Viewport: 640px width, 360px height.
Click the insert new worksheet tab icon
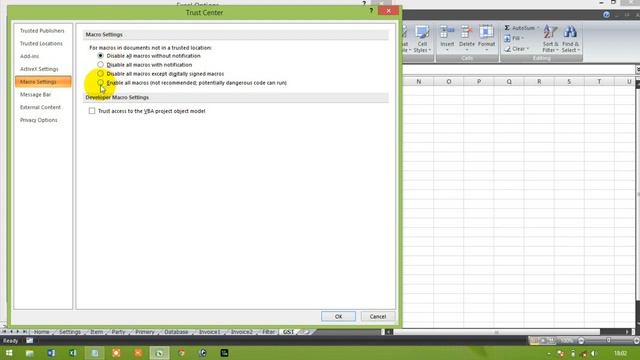point(305,332)
